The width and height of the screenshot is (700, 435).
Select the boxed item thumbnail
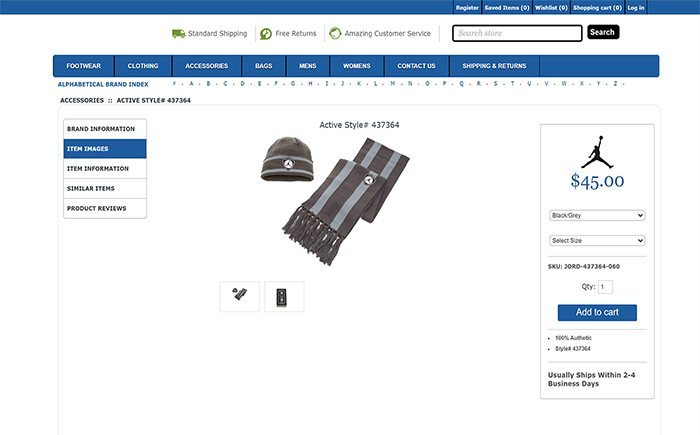[x=284, y=297]
